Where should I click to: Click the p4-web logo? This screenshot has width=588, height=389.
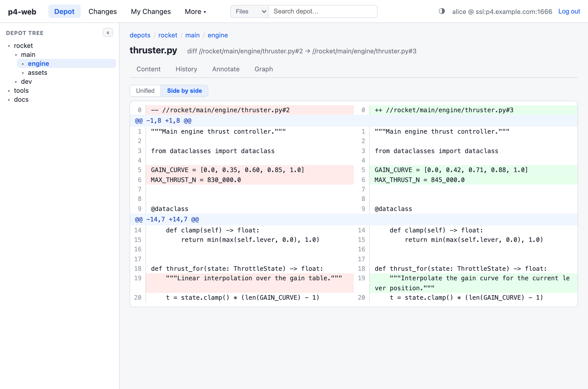click(22, 11)
